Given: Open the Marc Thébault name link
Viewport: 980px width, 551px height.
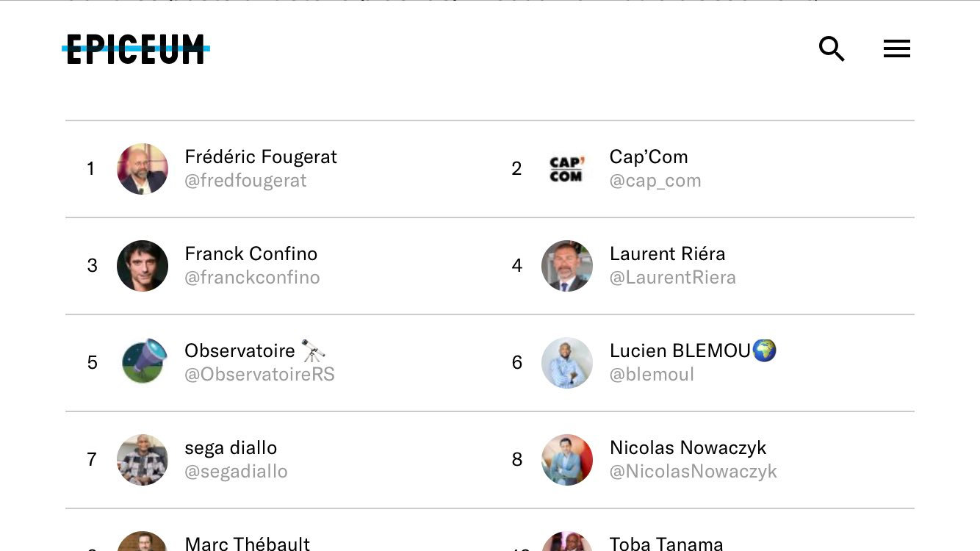Looking at the screenshot, I should pyautogui.click(x=247, y=544).
